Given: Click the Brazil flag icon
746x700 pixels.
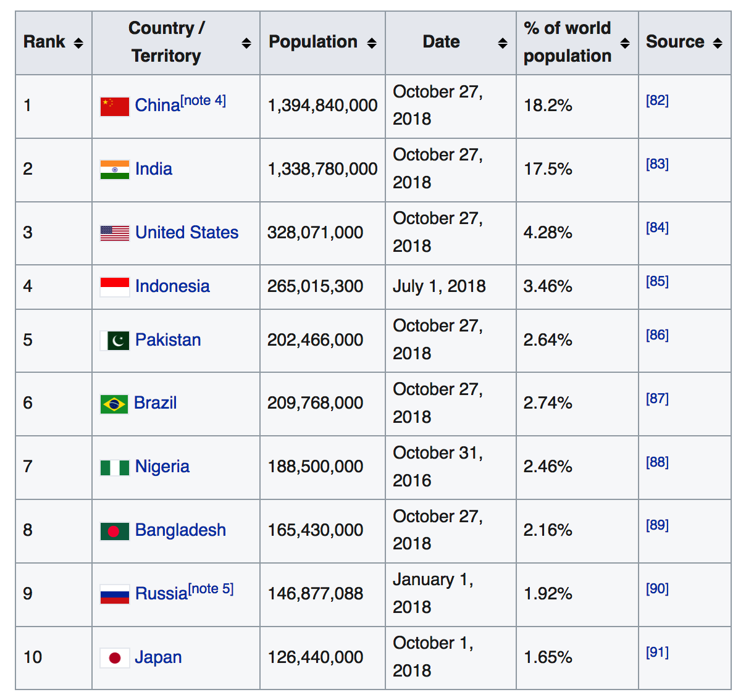Looking at the screenshot, I should click(x=114, y=404).
